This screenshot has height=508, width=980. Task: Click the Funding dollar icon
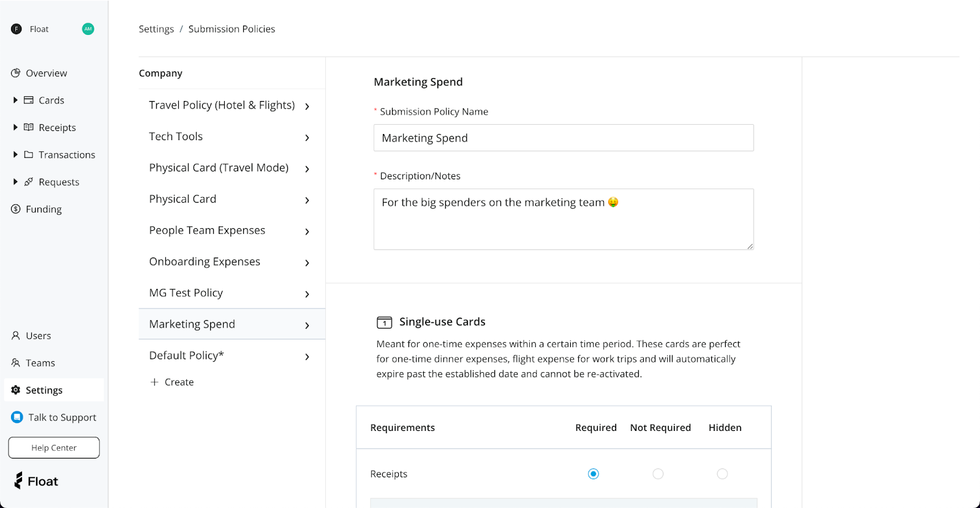(16, 209)
